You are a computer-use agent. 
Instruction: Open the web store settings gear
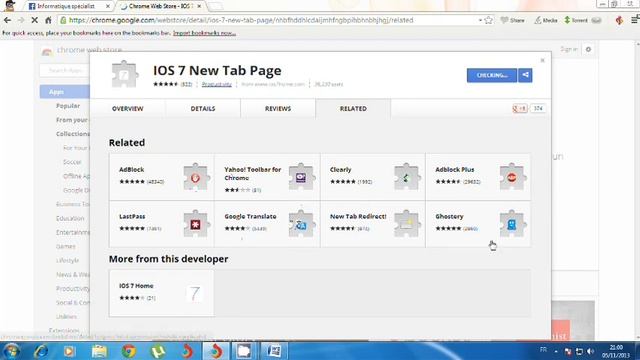click(588, 49)
